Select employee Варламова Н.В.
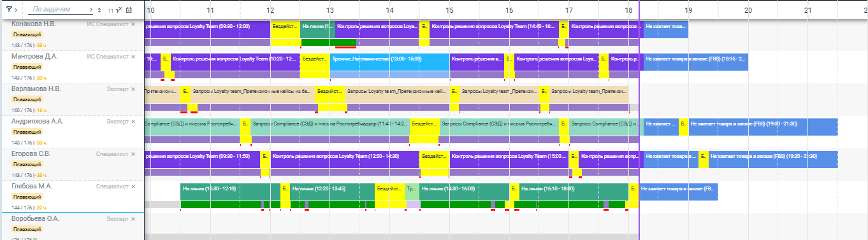The height and width of the screenshot is (240, 868). pos(36,88)
